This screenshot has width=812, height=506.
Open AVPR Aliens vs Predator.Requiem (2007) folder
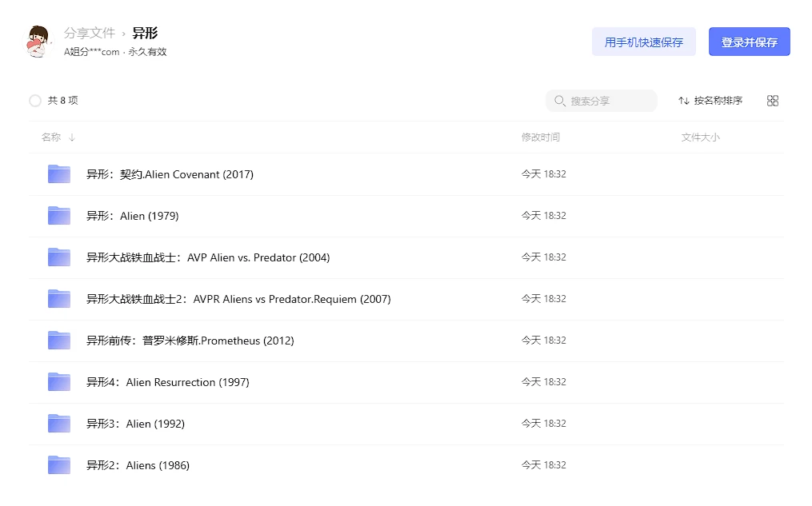(x=238, y=299)
